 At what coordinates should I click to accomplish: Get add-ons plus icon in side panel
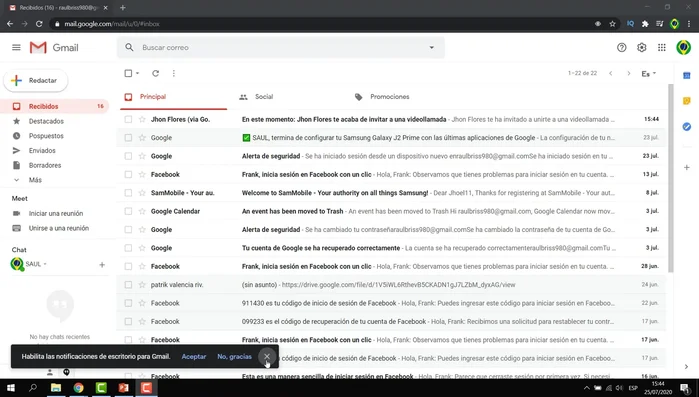[687, 168]
